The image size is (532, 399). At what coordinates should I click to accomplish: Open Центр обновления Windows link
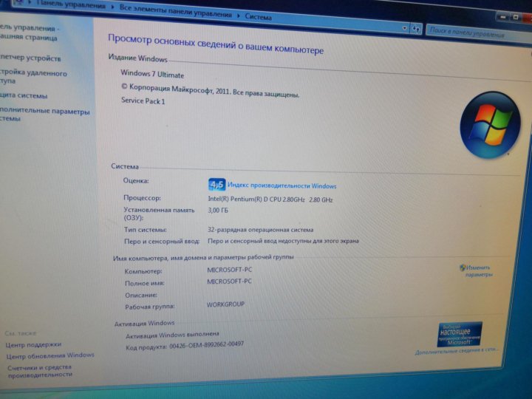[50, 356]
